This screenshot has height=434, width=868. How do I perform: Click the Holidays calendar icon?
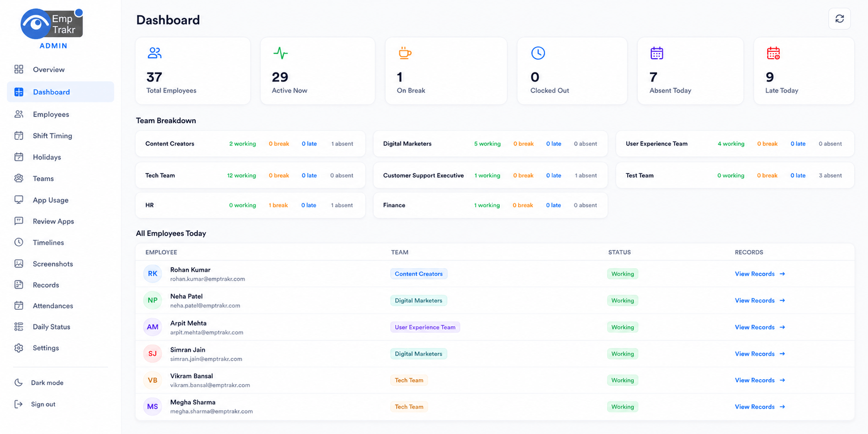[19, 157]
